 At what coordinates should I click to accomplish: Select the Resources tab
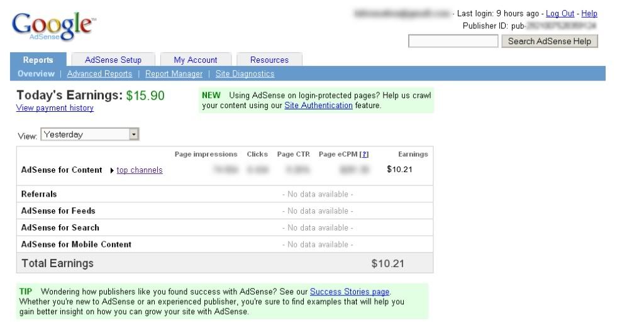pyautogui.click(x=269, y=60)
